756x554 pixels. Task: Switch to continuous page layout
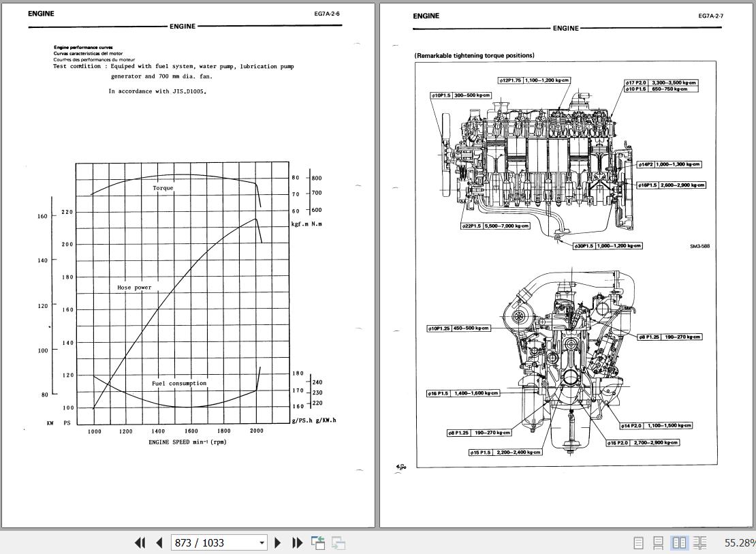pyautogui.click(x=658, y=543)
